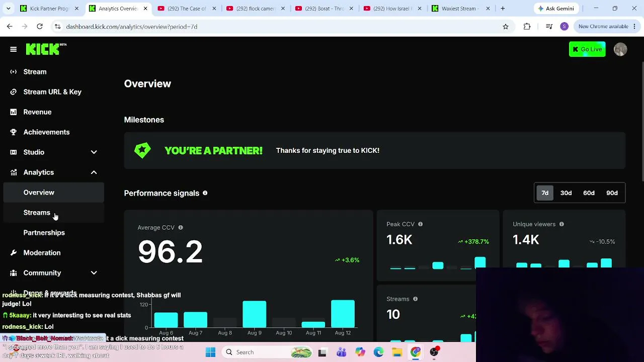Click the KICK beta logo
Image resolution: width=644 pixels, height=362 pixels.
click(x=46, y=49)
